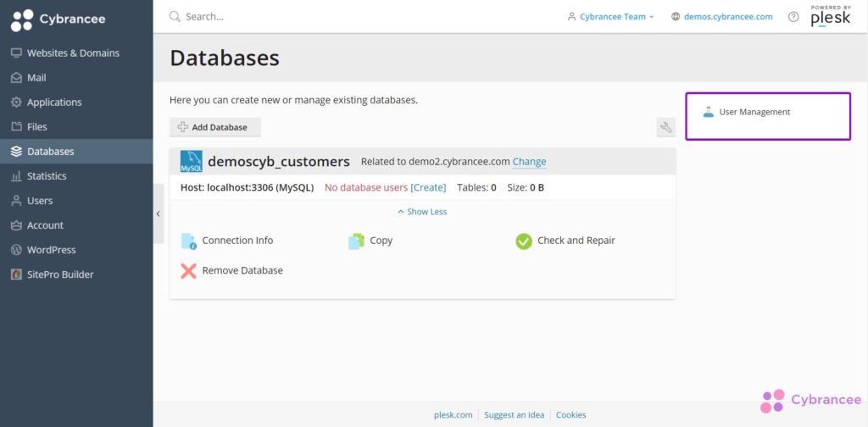868x427 pixels.
Task: Click the Add Database button
Action: [214, 127]
